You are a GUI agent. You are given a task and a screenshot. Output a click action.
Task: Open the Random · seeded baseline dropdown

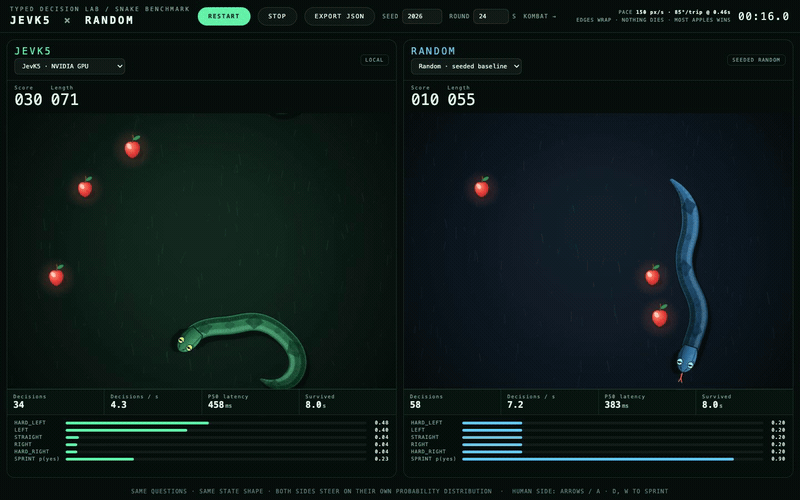click(466, 66)
